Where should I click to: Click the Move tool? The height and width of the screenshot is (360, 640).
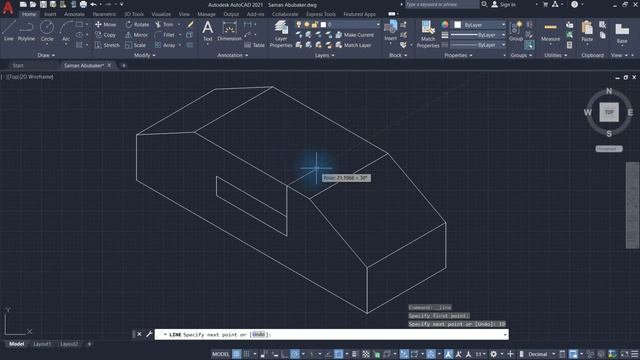[105, 24]
